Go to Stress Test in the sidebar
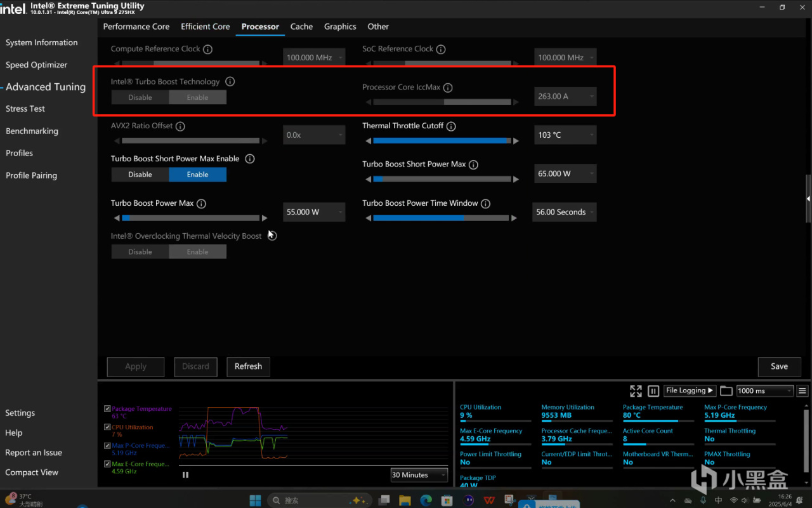The width and height of the screenshot is (812, 508). point(25,109)
